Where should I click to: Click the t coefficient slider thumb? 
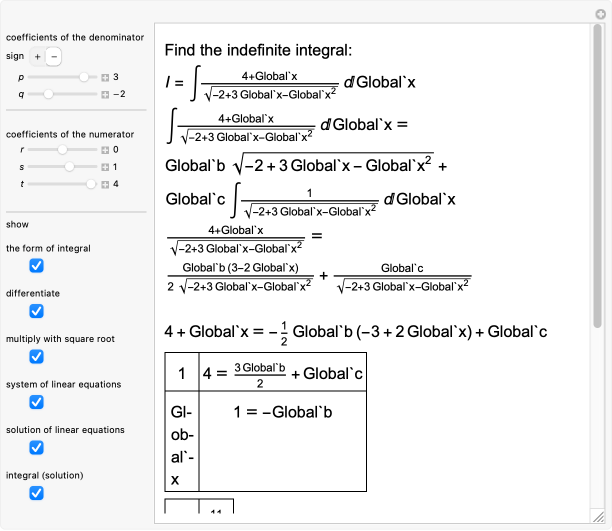coord(91,184)
